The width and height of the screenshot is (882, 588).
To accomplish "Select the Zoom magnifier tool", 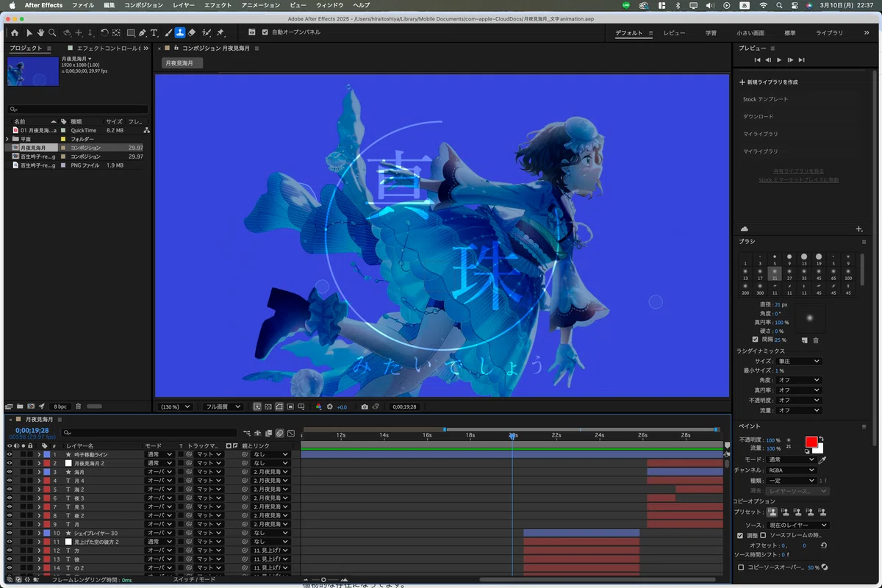I will [51, 33].
